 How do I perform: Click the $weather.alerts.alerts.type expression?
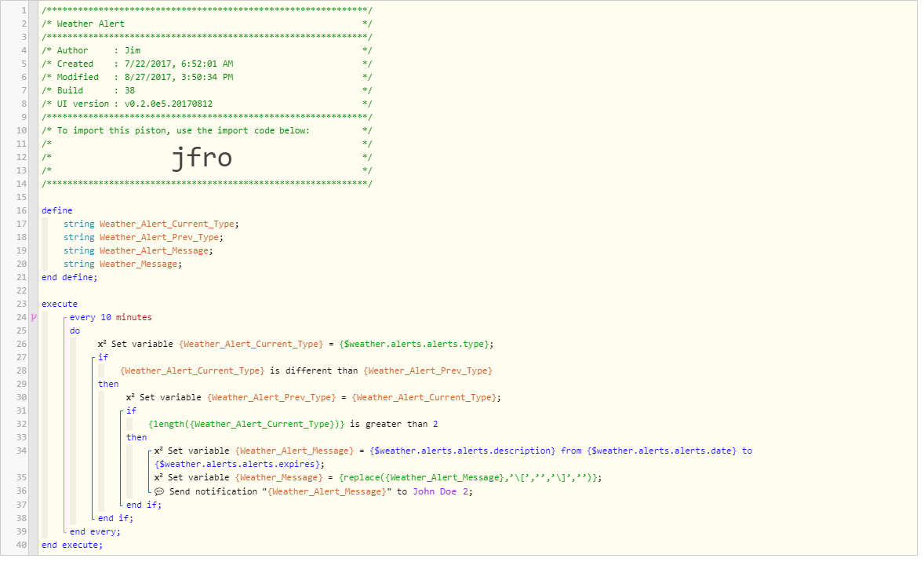[414, 344]
